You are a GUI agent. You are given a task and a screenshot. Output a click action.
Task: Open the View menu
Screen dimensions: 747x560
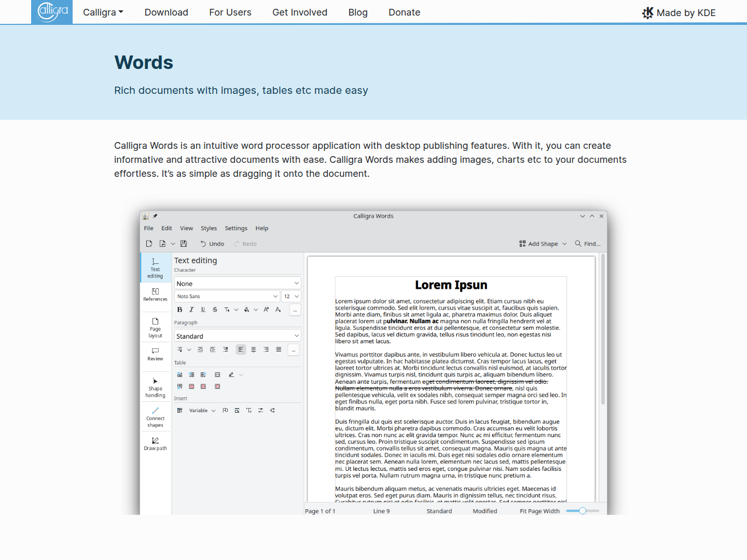186,228
